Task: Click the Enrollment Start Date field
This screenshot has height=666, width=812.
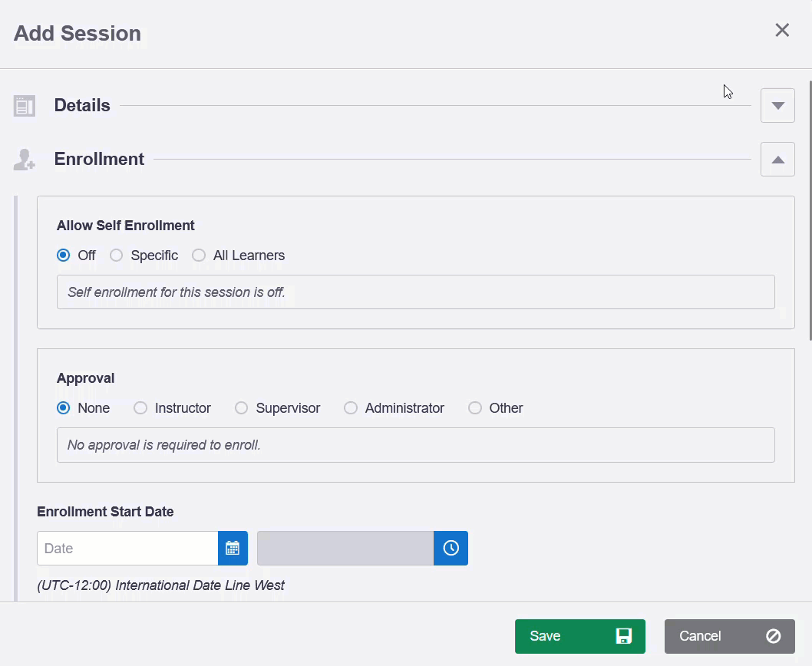Action: tap(127, 548)
